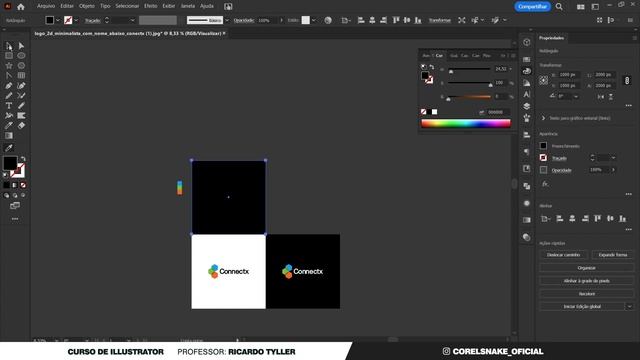Select the Gradient tool
This screenshot has width=640, height=360.
(x=9, y=136)
